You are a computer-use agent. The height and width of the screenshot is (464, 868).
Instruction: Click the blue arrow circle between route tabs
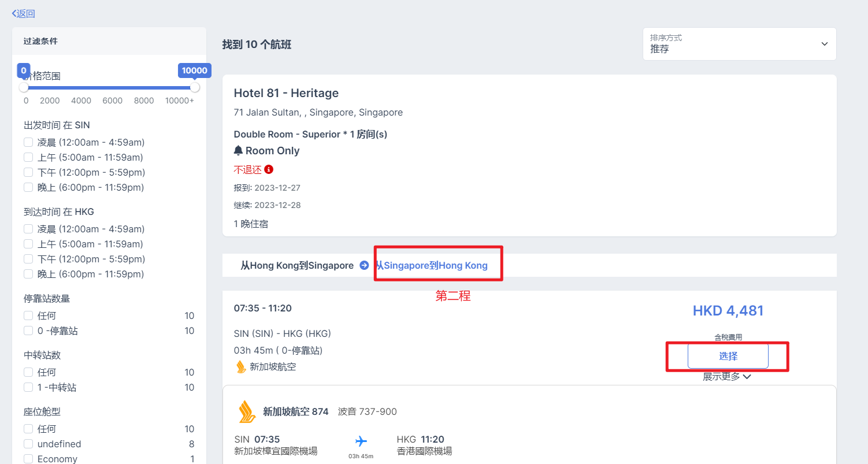point(364,266)
